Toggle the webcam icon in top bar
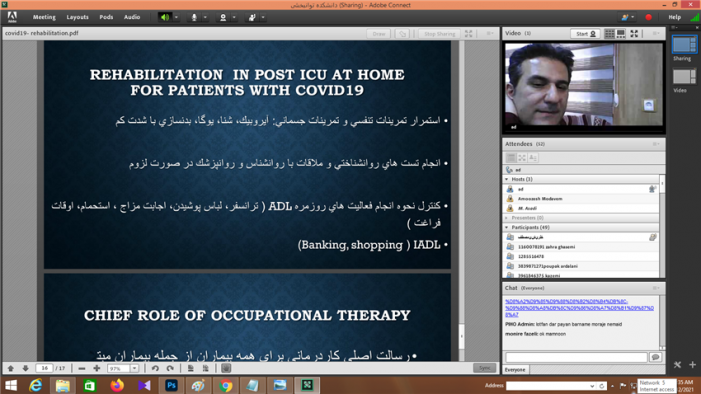This screenshot has width=701, height=394. (x=223, y=17)
